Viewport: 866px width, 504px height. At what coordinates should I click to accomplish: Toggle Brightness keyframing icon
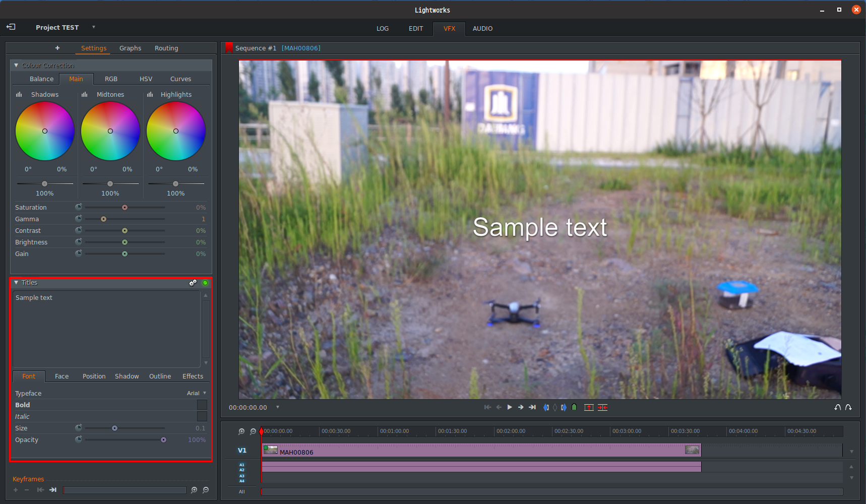click(79, 242)
